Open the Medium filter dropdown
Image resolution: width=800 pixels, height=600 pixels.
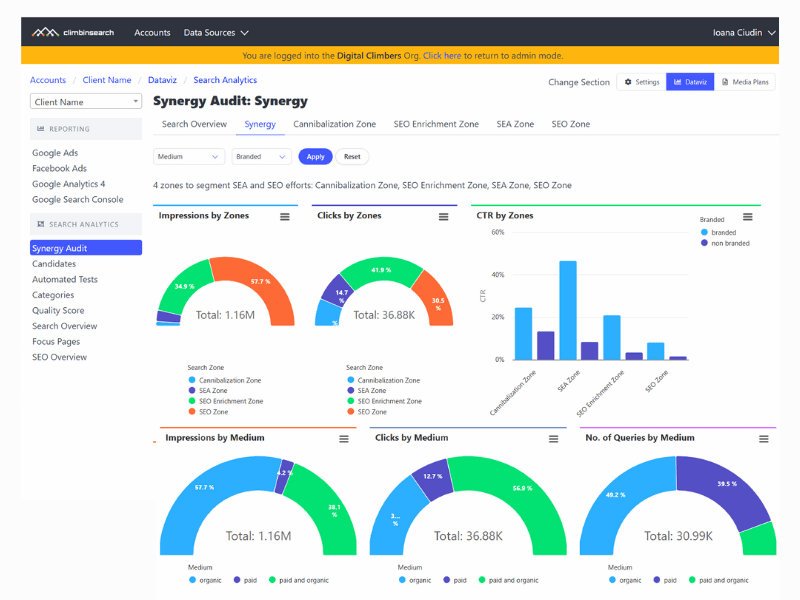click(187, 156)
